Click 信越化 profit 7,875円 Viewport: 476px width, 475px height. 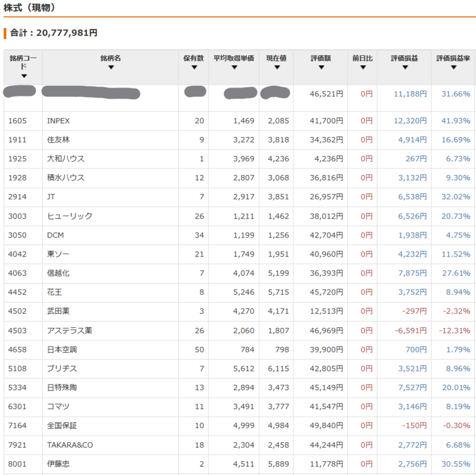coord(412,273)
